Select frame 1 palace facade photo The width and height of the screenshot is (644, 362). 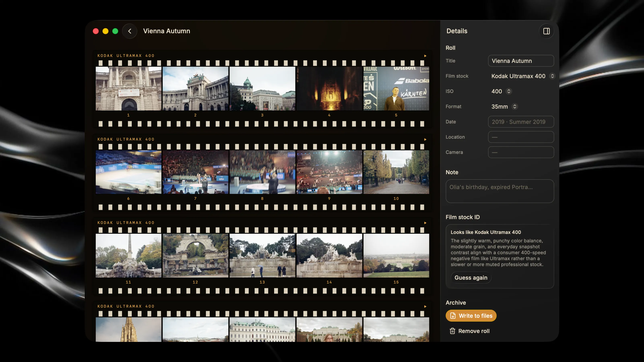[129, 88]
